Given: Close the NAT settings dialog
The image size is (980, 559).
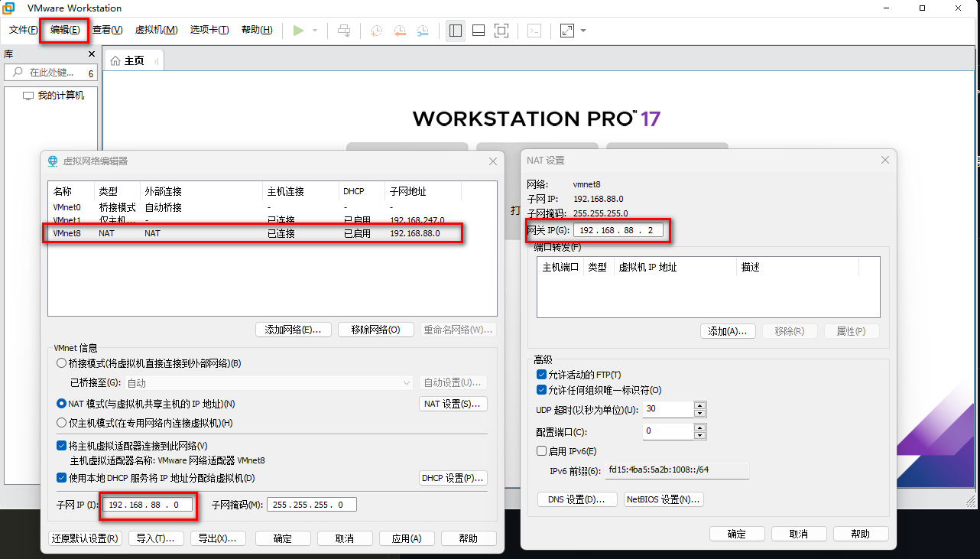Looking at the screenshot, I should click(x=885, y=160).
